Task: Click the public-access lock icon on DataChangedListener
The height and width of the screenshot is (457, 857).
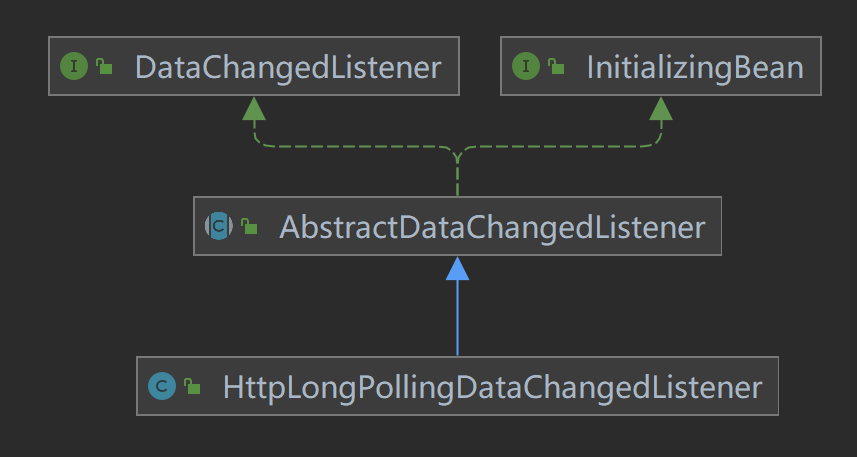Action: pos(104,68)
